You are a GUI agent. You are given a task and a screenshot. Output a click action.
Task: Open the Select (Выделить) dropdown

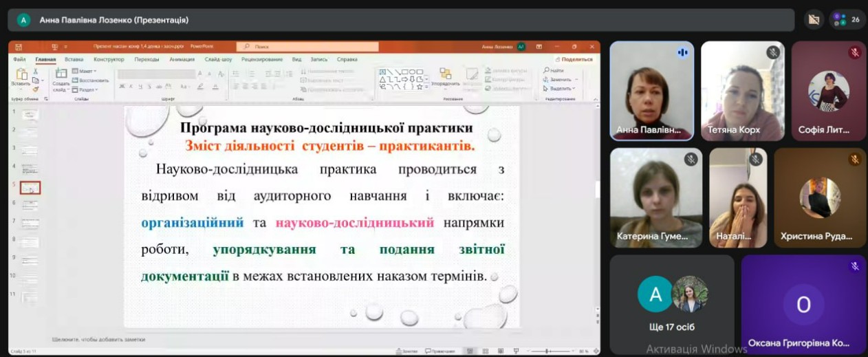click(558, 88)
